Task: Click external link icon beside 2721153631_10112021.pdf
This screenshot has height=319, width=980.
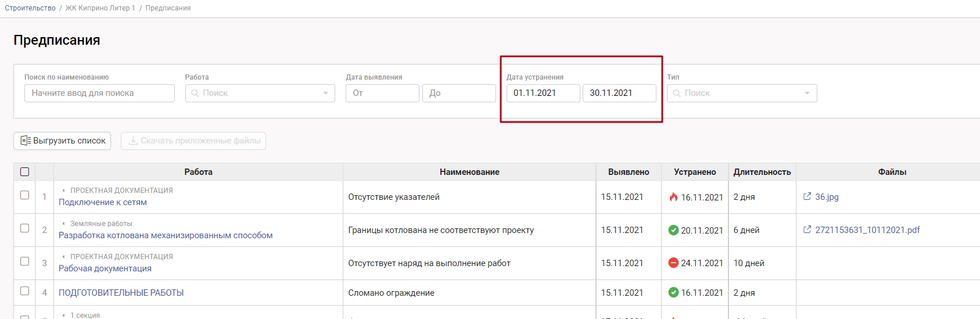Action: 807,230
